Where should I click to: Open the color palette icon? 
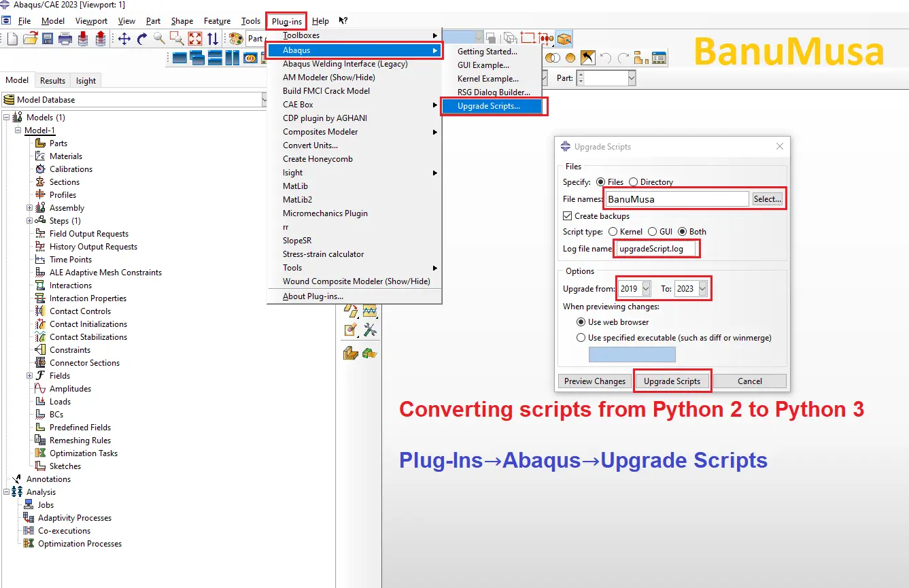pyautogui.click(x=236, y=39)
